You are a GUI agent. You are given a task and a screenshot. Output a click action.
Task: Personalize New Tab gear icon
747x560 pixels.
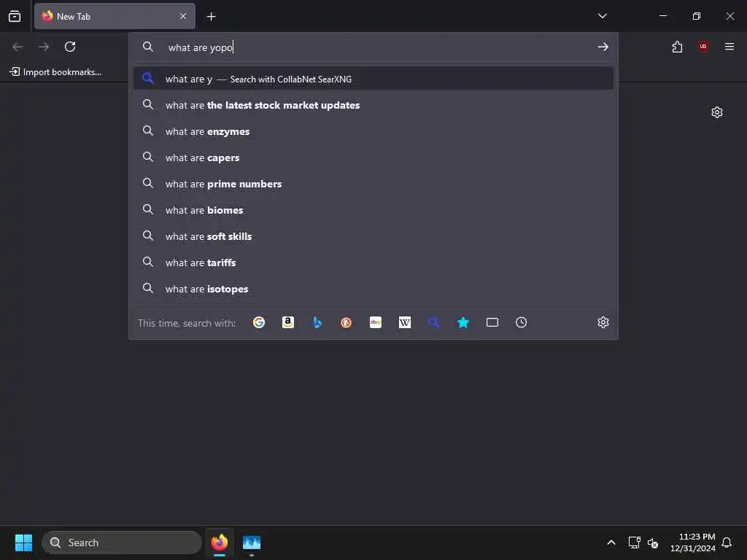click(717, 112)
